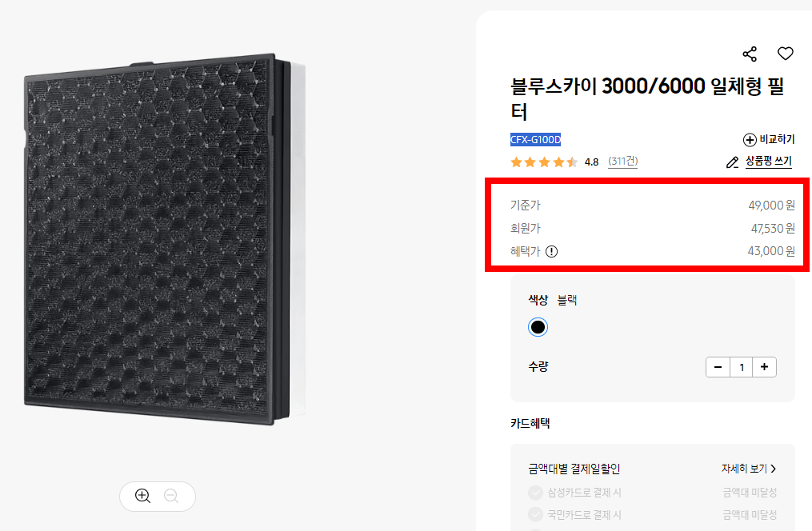Select the zoom-out magnifier under product image
The height and width of the screenshot is (531, 812).
[x=172, y=497]
